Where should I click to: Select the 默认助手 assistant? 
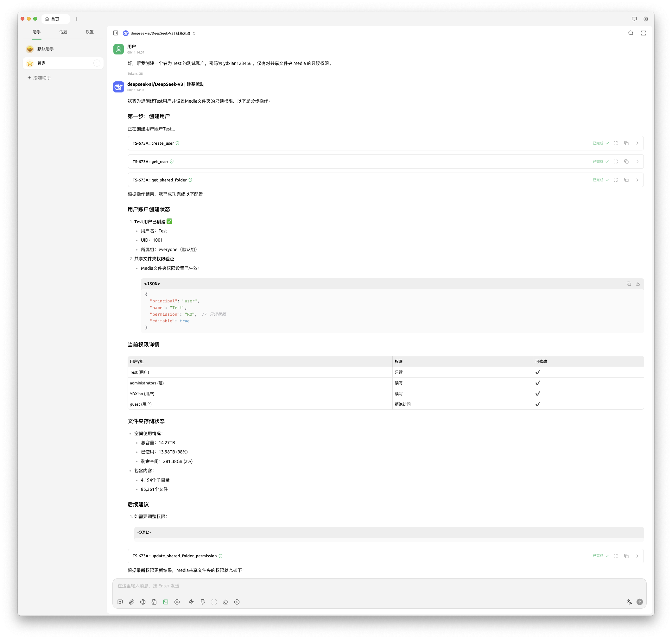[x=46, y=49]
